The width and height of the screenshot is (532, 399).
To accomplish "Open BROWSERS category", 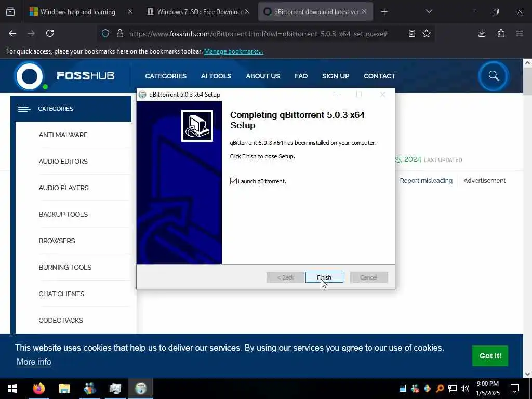I will pyautogui.click(x=57, y=241).
